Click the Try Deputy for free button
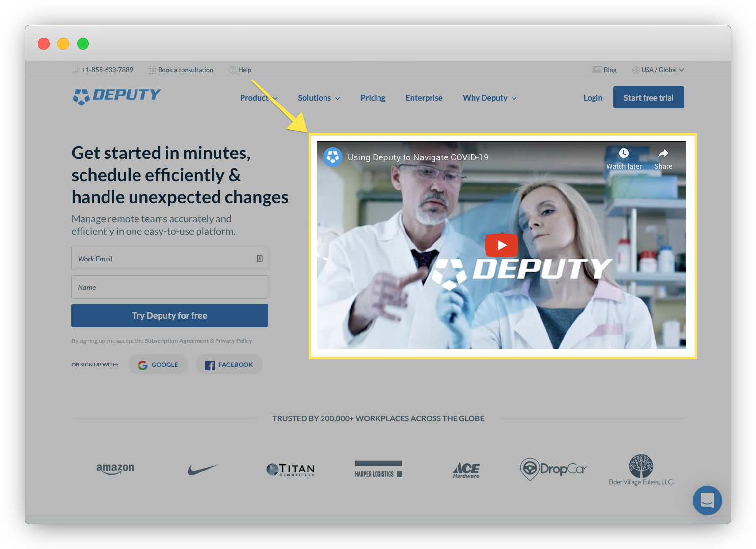Screen dimensions: 756x549 pos(169,315)
